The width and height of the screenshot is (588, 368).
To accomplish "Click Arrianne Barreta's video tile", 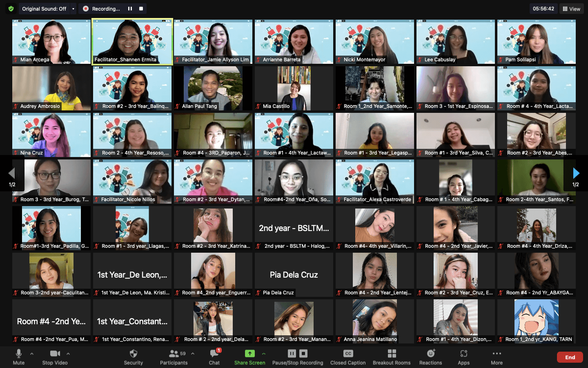I will tap(294, 42).
